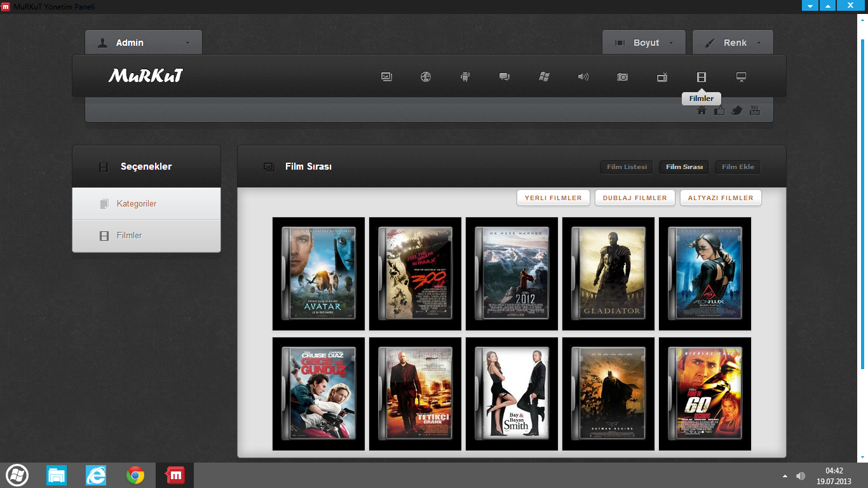
Task: Click the Filmler film strip icon
Action: 702,77
